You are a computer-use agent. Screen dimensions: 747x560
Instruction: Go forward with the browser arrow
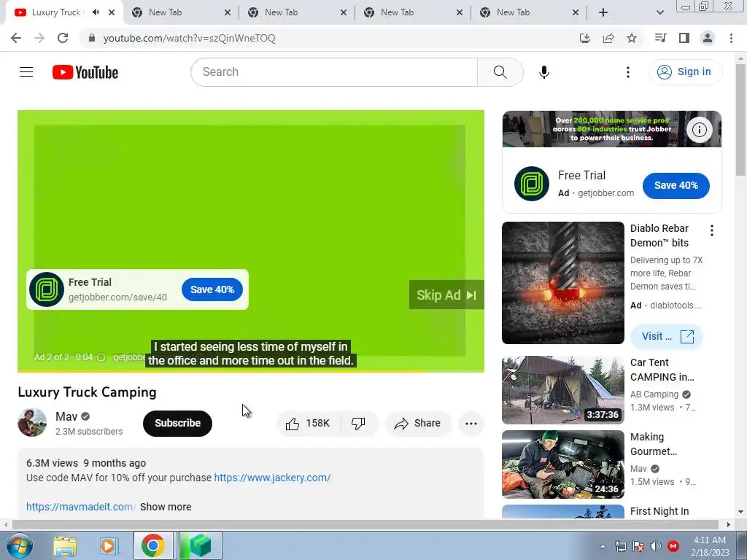pyautogui.click(x=39, y=38)
